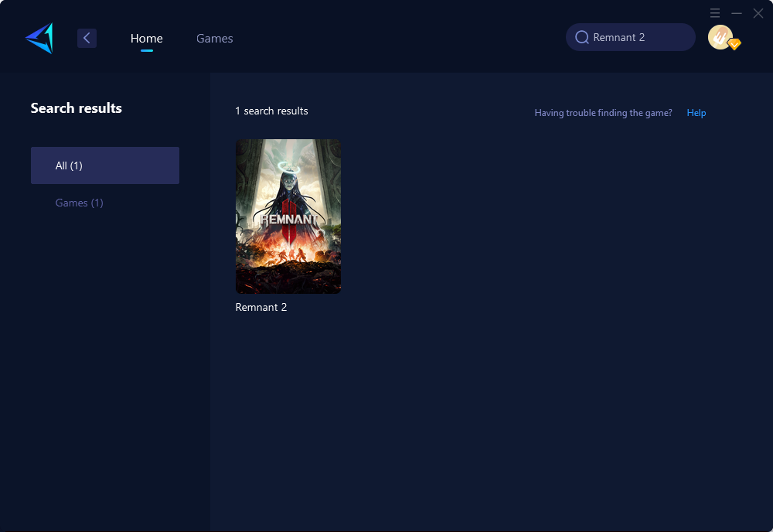
Task: Go back using the back arrow button
Action: point(87,38)
